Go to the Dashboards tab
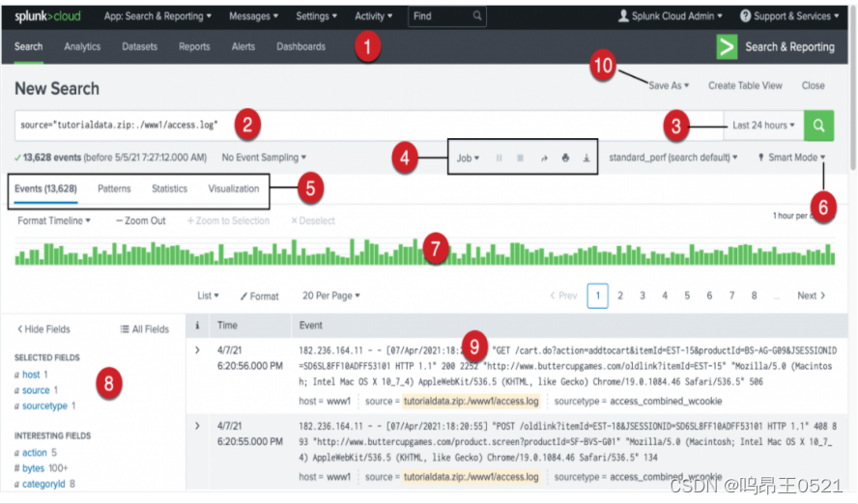The width and height of the screenshot is (858, 504). pos(300,47)
